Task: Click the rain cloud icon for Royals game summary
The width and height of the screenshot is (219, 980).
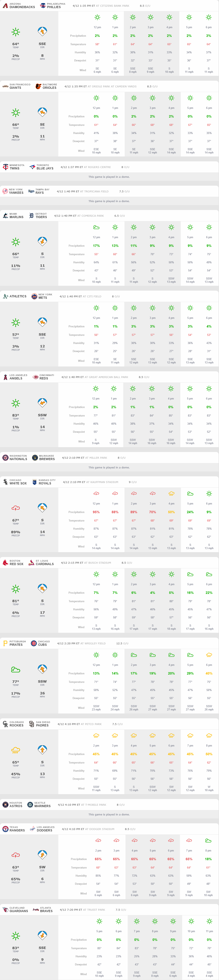Action: [16, 508]
